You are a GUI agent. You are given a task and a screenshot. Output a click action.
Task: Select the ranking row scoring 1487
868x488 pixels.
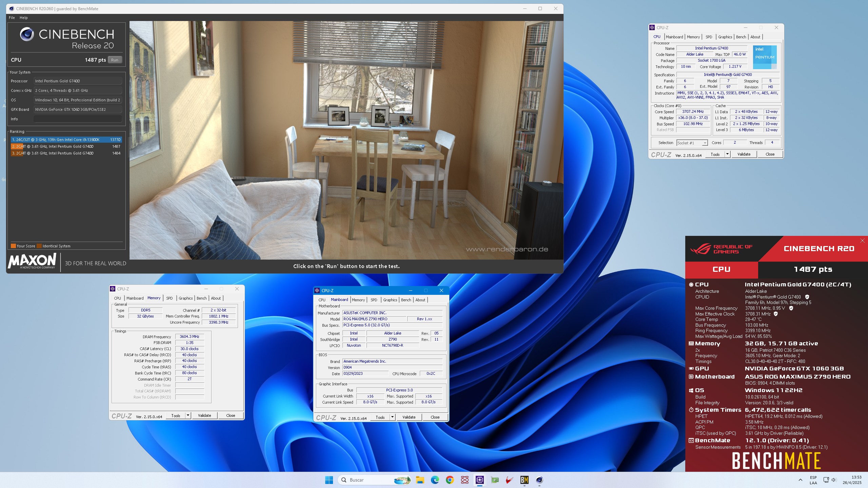coord(66,146)
